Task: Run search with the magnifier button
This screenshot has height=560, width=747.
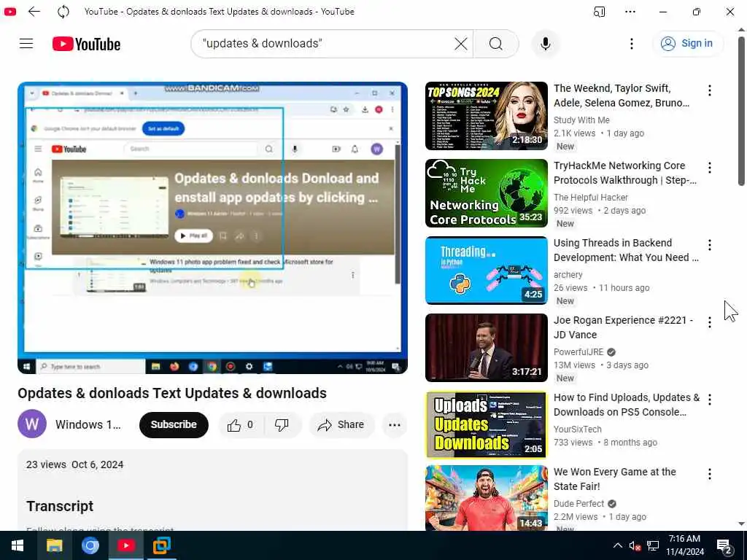Action: 495,44
